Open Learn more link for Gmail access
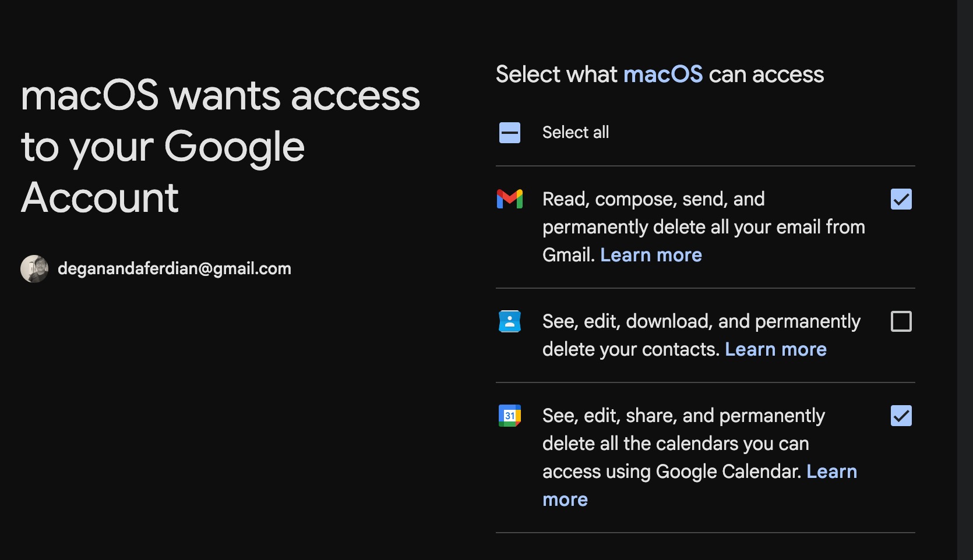Viewport: 973px width, 560px height. coord(651,255)
